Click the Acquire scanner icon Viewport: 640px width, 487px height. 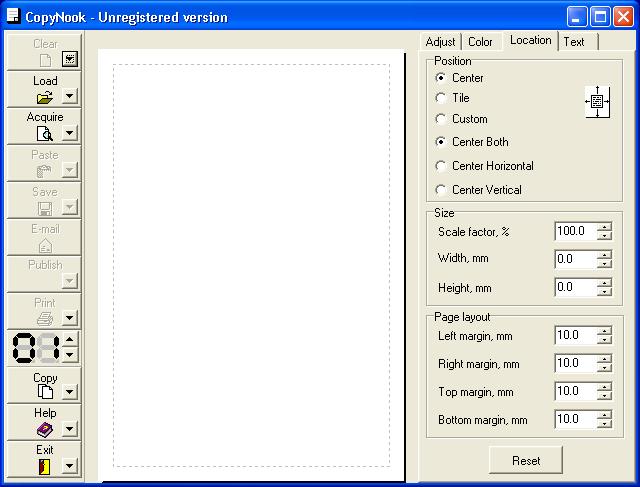[x=45, y=134]
